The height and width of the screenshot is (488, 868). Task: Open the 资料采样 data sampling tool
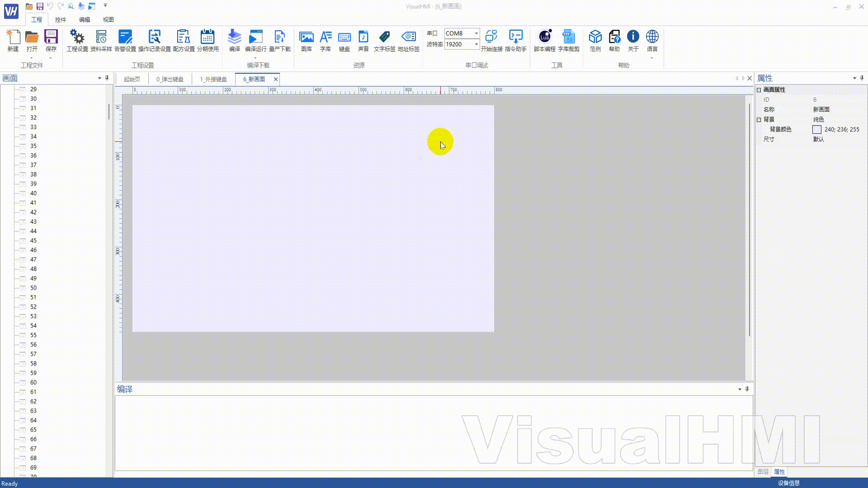[101, 41]
